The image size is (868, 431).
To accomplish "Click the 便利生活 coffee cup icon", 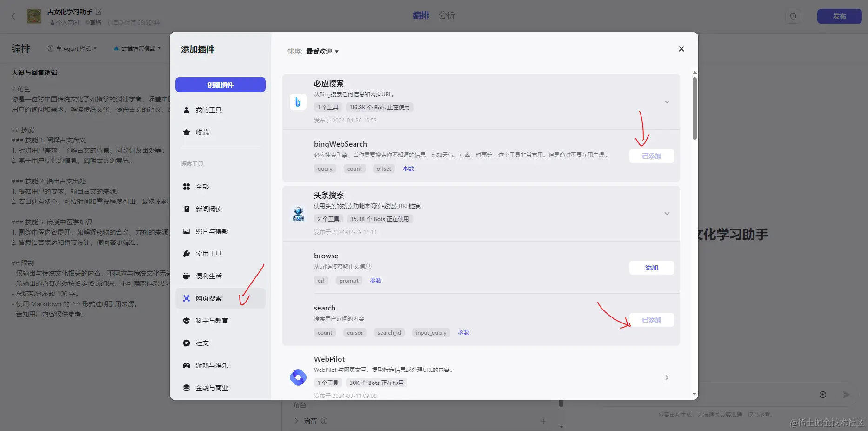I will pos(187,276).
